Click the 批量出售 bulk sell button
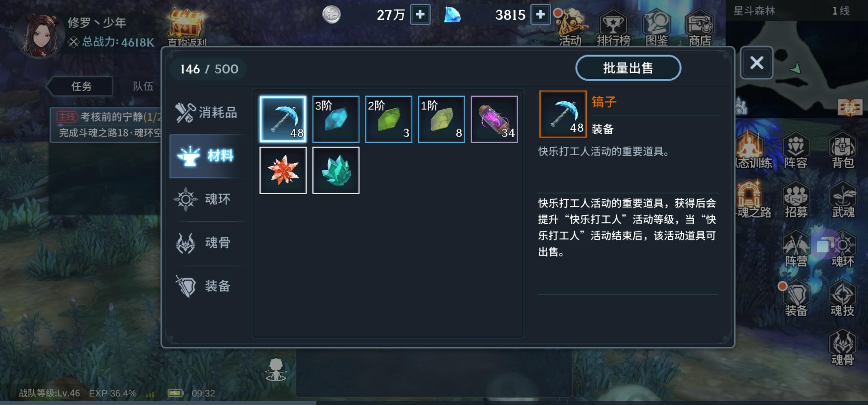 pyautogui.click(x=628, y=68)
